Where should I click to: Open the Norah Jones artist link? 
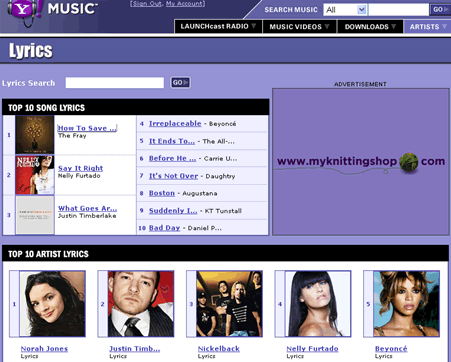pos(44,349)
